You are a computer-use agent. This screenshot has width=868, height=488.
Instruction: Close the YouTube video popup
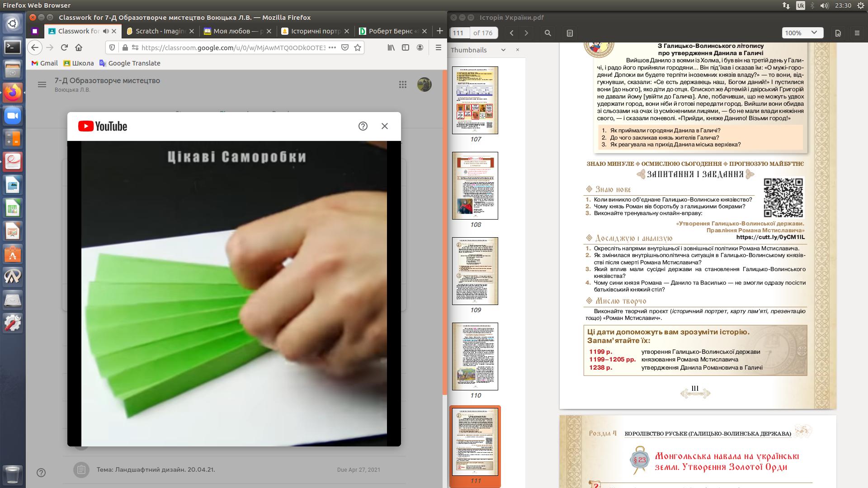click(x=384, y=126)
